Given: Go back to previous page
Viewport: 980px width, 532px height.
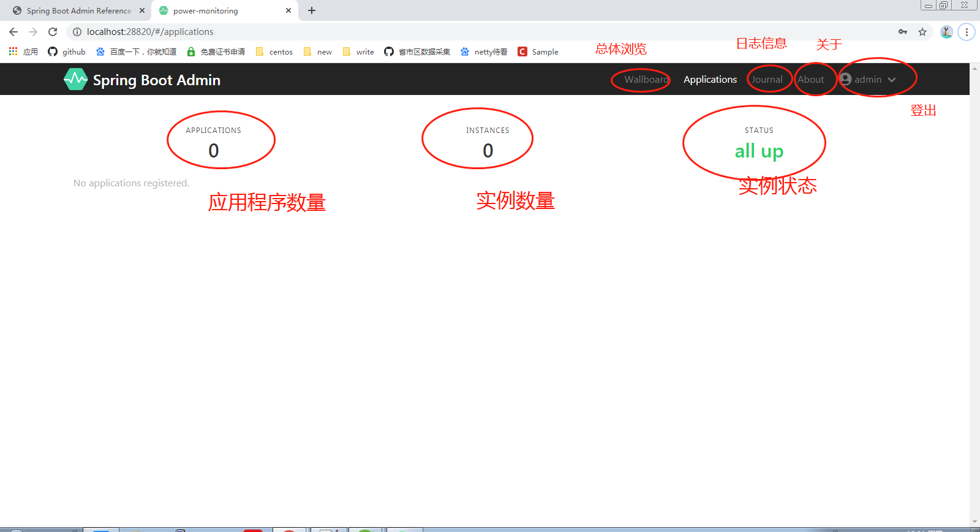Looking at the screenshot, I should point(13,32).
